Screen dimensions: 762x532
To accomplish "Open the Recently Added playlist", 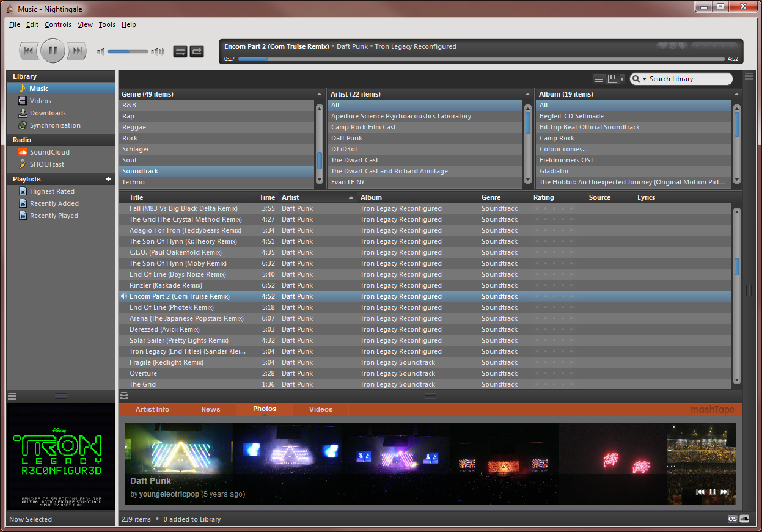I will [61, 203].
